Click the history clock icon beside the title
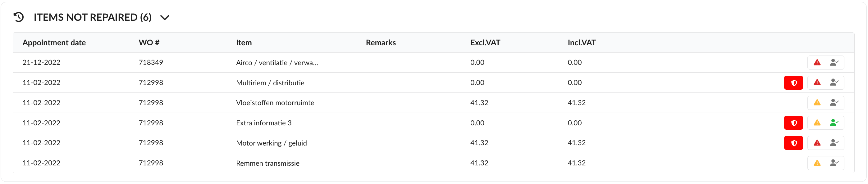Screen dimensions: 868x184 pos(19,17)
